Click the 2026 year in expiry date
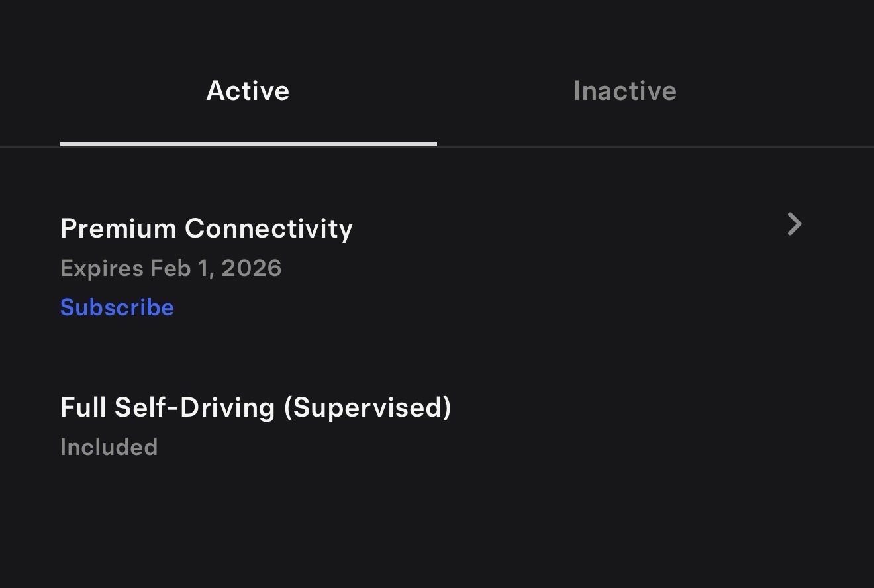Screen dimensions: 874x588 pos(252,268)
